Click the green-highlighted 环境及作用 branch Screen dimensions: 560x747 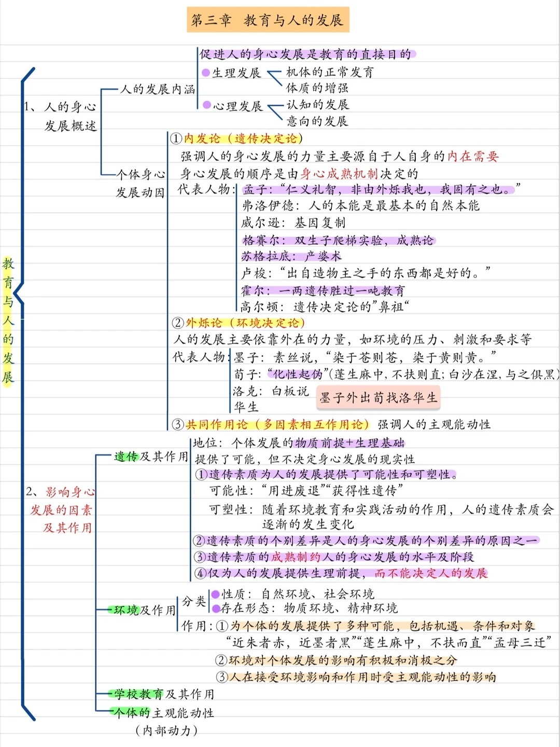145,610
